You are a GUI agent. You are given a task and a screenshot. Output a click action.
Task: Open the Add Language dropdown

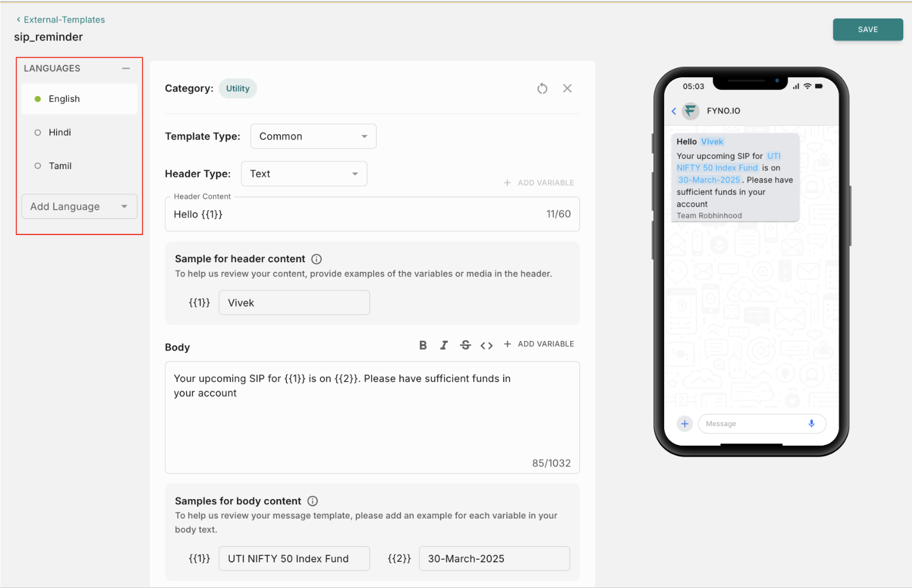coord(79,207)
